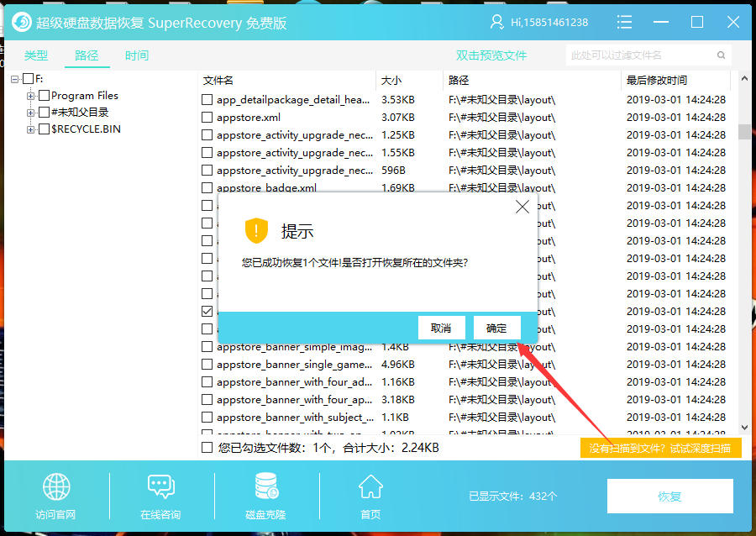This screenshot has height=536, width=756.
Task: Collapse the F: drive tree node
Action: 15,79
